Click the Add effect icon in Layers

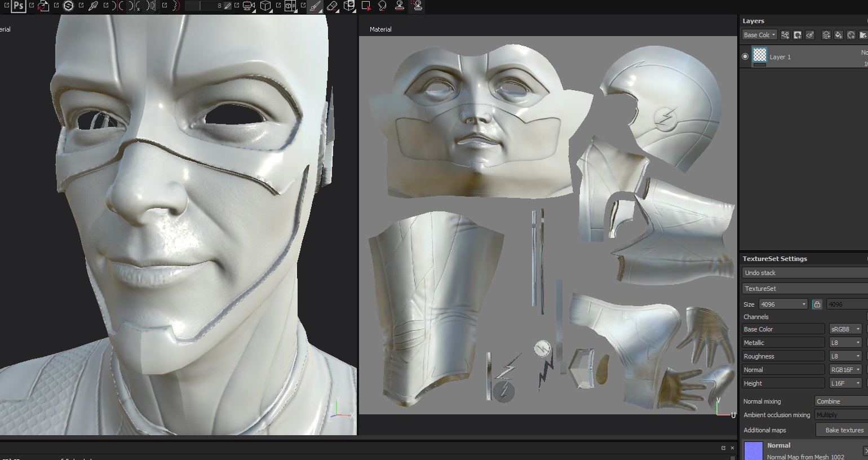click(785, 35)
